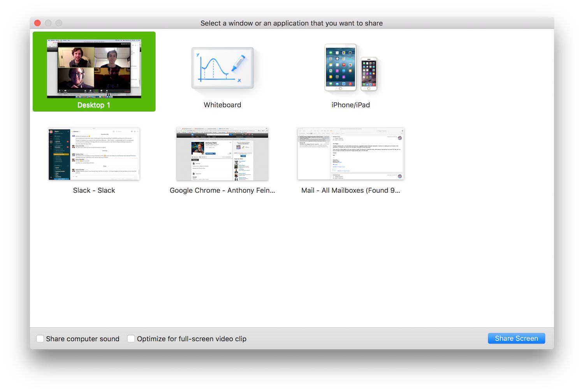Screen dimensions: 584x392
Task: Tick the Optimize for full-screen video clip checkbox
Action: point(131,339)
